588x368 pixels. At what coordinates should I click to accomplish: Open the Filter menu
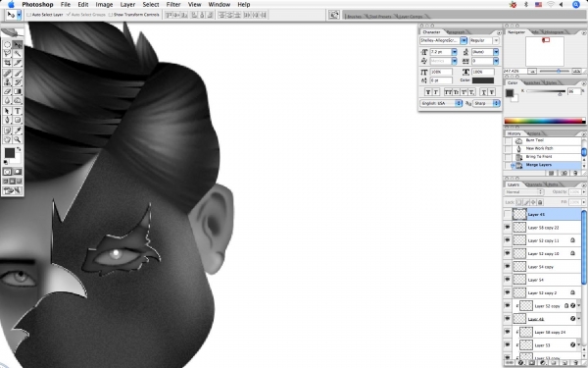tap(173, 5)
